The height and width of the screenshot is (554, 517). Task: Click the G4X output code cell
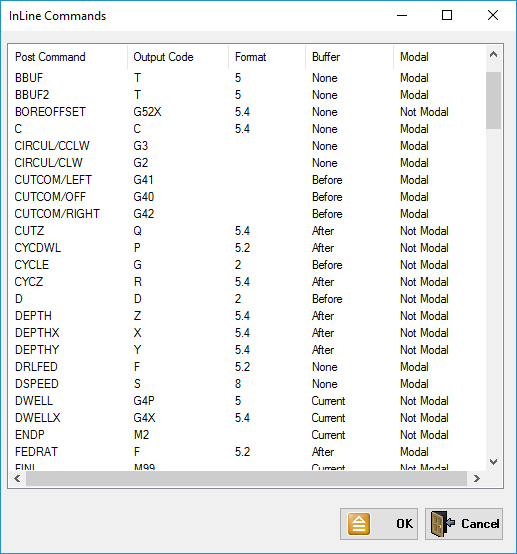144,418
